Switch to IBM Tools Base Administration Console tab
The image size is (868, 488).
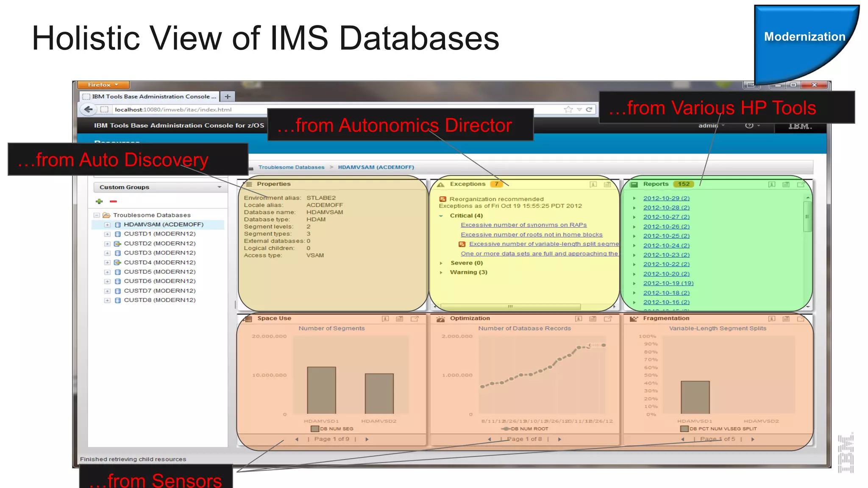click(150, 97)
